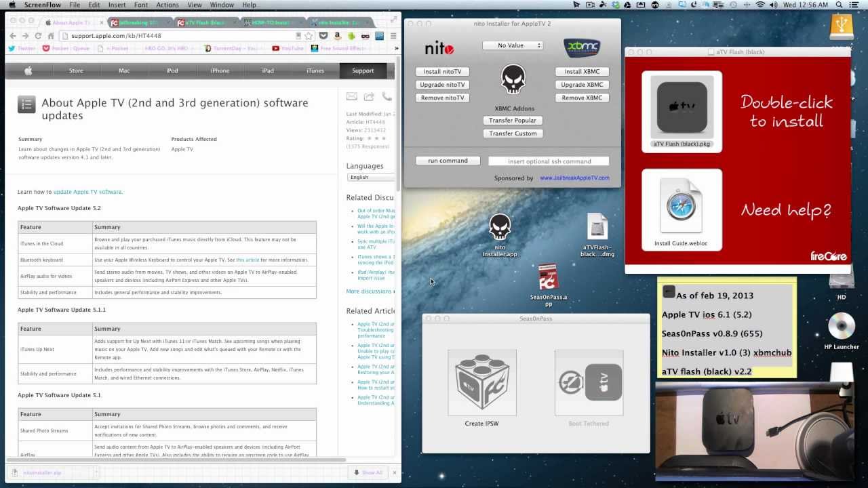This screenshot has height=488, width=868.
Task: Open the File menu
Action: [75, 5]
